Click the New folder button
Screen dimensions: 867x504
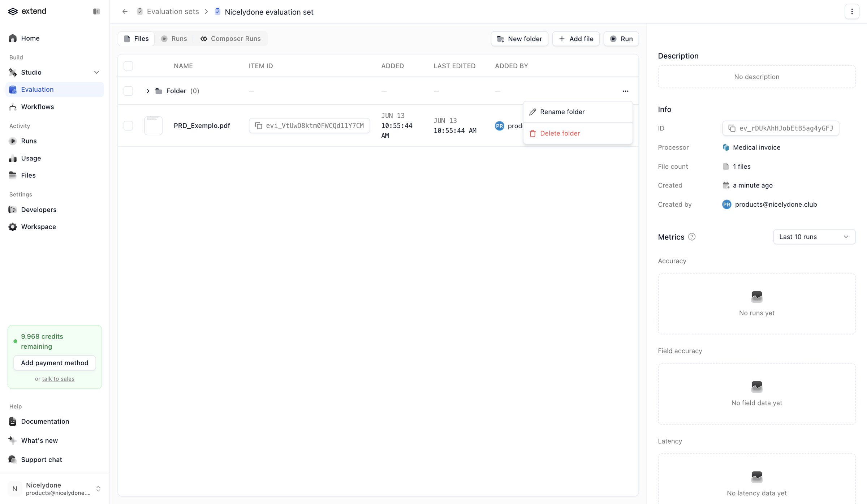519,39
